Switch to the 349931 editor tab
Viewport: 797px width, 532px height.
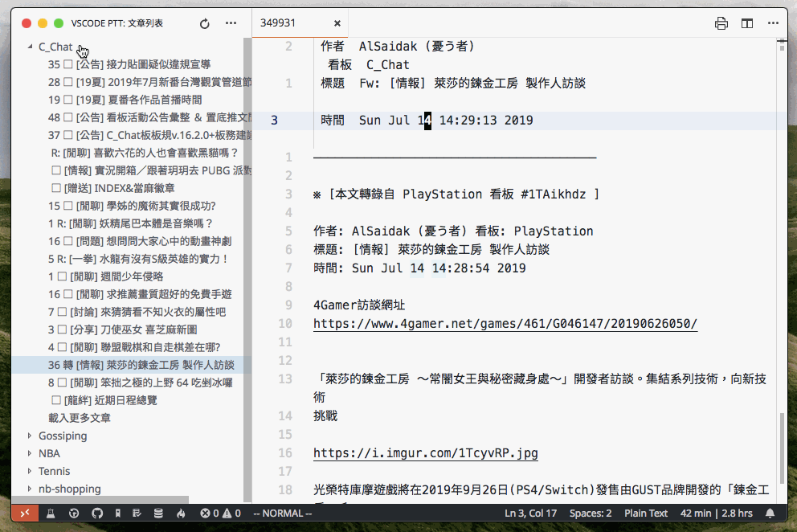pos(300,23)
